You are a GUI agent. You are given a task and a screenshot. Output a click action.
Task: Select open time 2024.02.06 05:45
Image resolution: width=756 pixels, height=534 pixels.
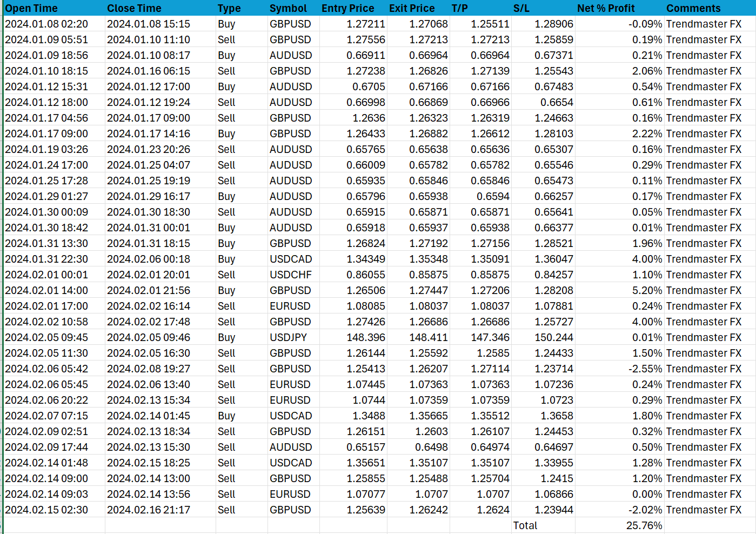tap(54, 384)
